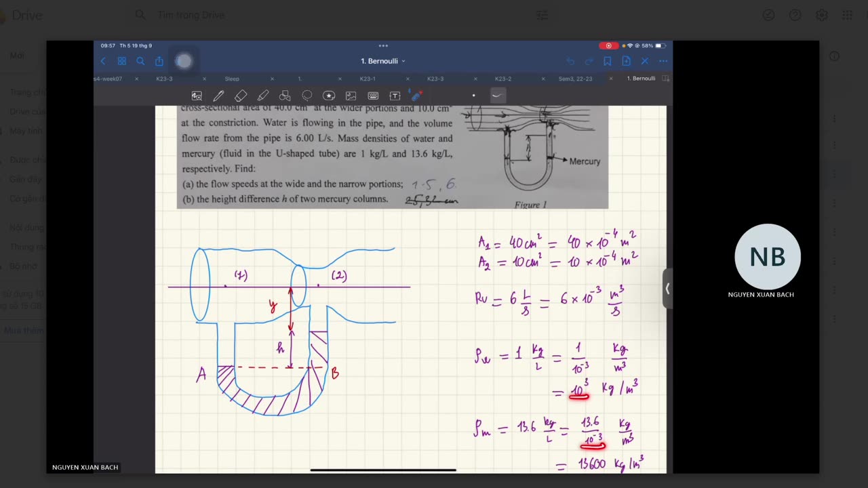Open Drive settings gear
The image size is (868, 488).
coord(821,15)
